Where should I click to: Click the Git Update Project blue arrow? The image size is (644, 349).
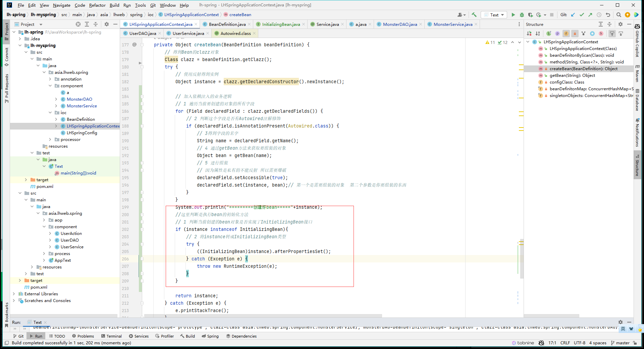pyautogui.click(x=573, y=15)
